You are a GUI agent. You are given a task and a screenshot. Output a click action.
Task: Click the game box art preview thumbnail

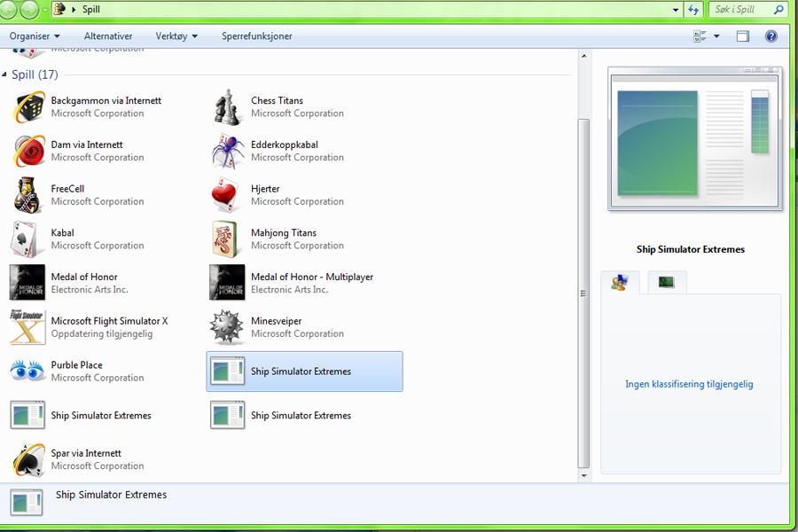tap(694, 138)
